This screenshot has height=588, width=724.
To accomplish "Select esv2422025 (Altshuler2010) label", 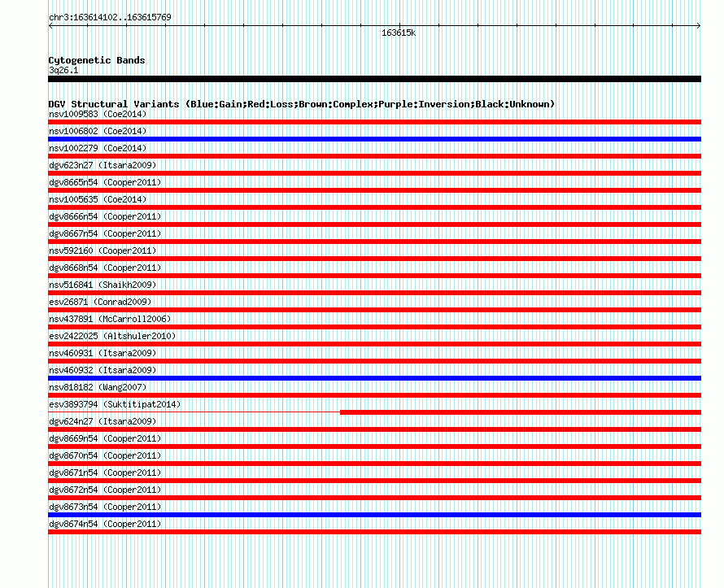I will (x=112, y=336).
